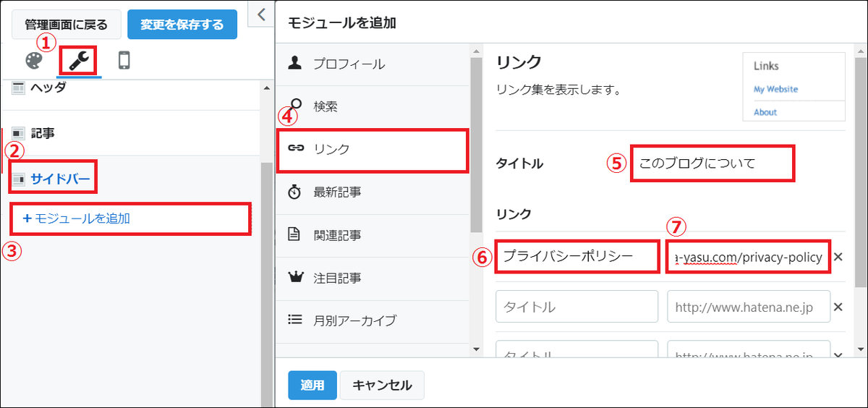Click the second row http://www.hatena.ne.jp URL field

tap(747, 307)
